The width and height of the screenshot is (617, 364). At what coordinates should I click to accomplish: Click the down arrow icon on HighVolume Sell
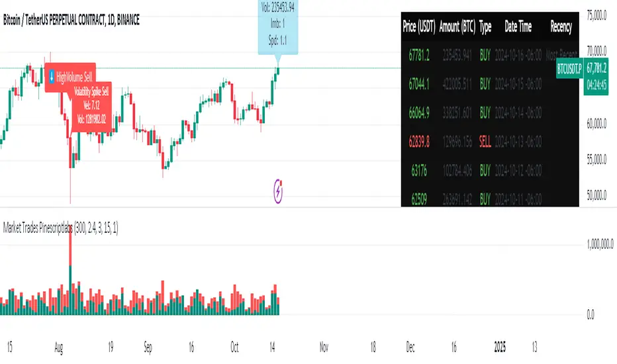pyautogui.click(x=51, y=77)
